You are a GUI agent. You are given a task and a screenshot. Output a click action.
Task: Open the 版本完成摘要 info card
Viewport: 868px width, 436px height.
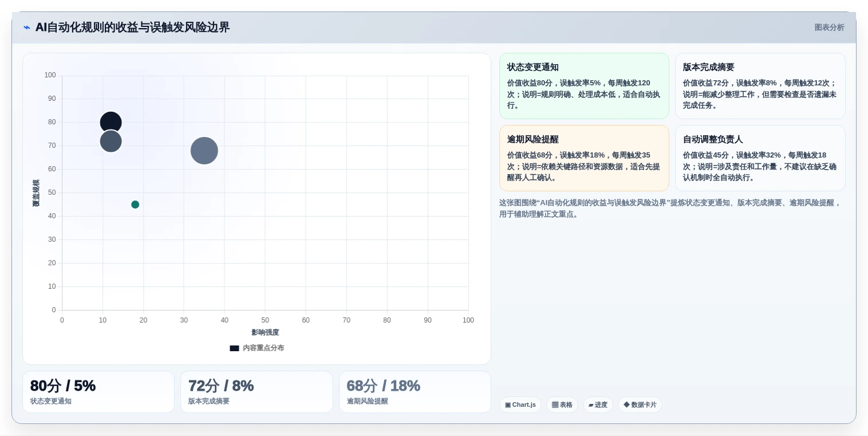(760, 86)
